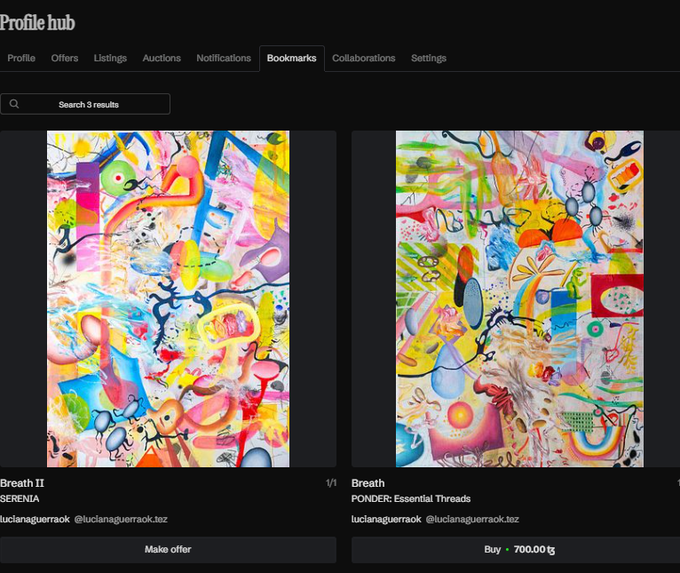Image resolution: width=680 pixels, height=573 pixels.
Task: View the Notifications tab
Action: (224, 58)
